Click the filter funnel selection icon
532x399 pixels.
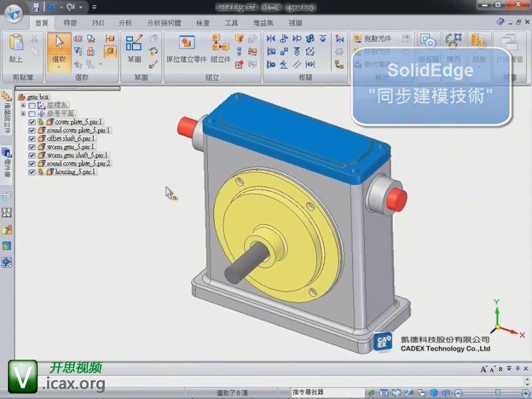coord(78,51)
